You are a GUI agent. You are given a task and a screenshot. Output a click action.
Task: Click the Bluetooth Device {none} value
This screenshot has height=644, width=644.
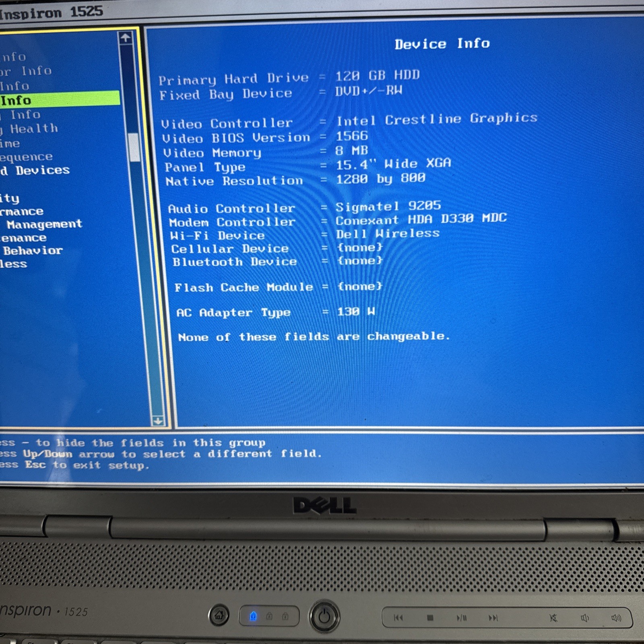(360, 261)
